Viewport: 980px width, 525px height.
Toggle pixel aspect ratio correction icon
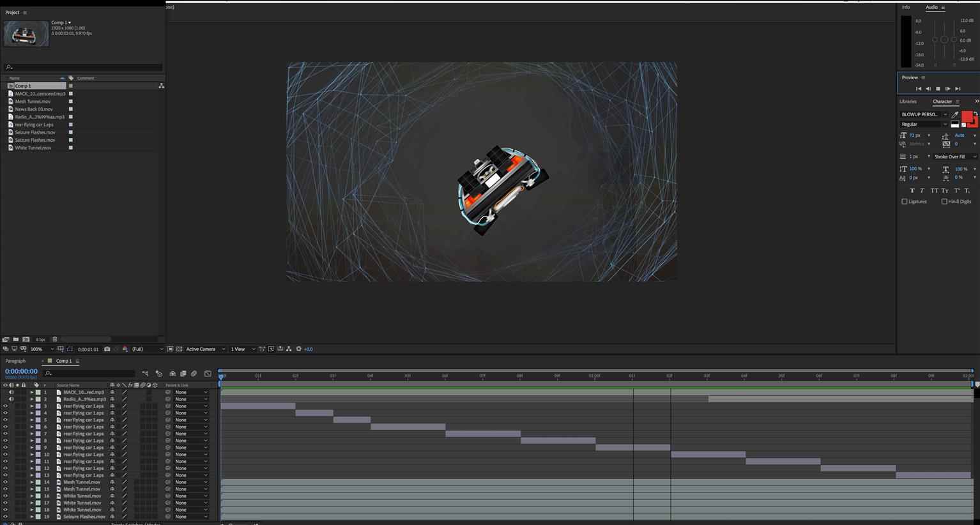pyautogui.click(x=262, y=349)
